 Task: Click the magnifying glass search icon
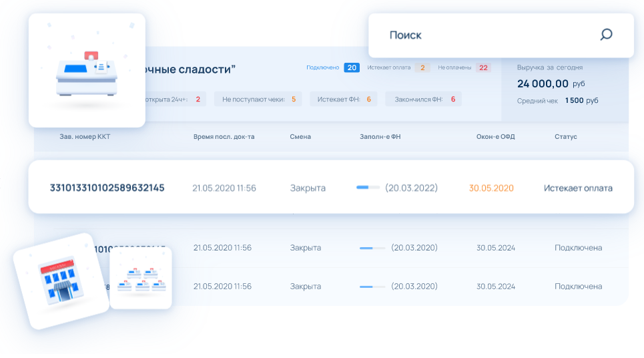click(x=606, y=35)
